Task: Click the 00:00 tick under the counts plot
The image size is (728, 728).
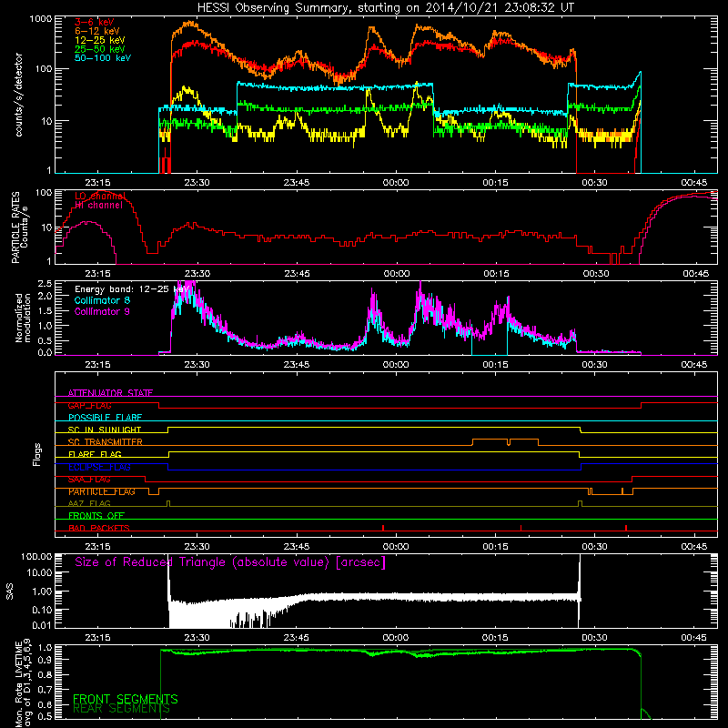Action: point(396,183)
